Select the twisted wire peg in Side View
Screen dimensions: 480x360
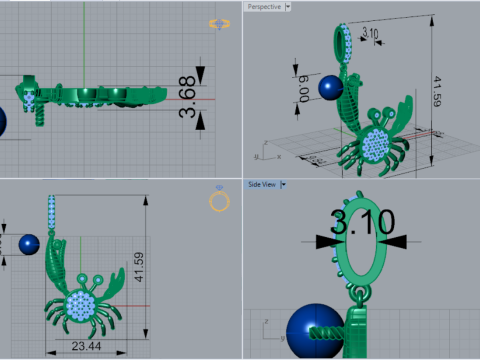(327, 334)
